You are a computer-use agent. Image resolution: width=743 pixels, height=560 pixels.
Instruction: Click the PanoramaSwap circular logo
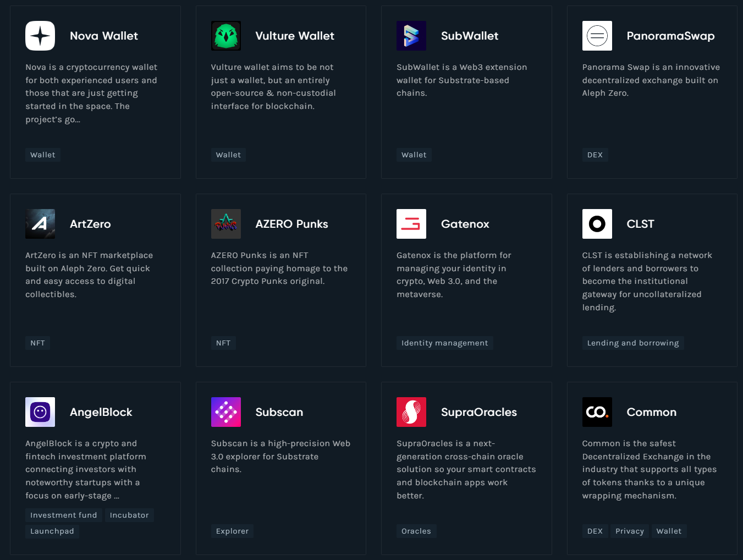point(597,36)
